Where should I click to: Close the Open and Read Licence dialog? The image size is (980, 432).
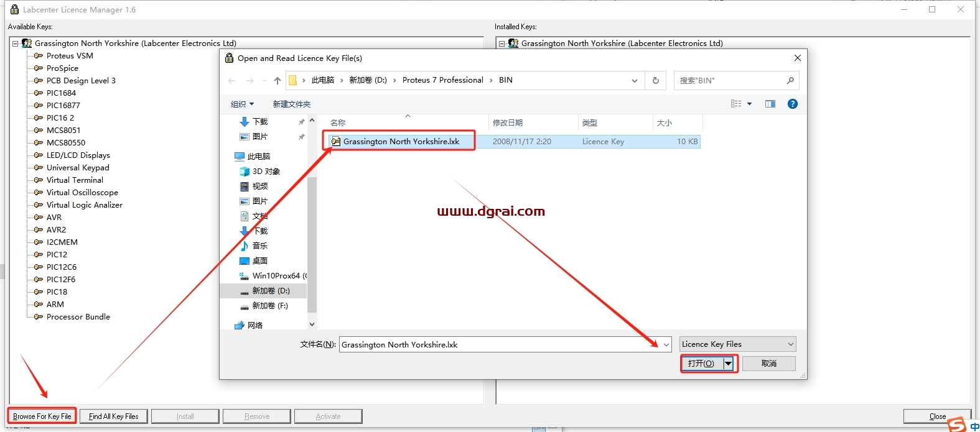point(798,58)
